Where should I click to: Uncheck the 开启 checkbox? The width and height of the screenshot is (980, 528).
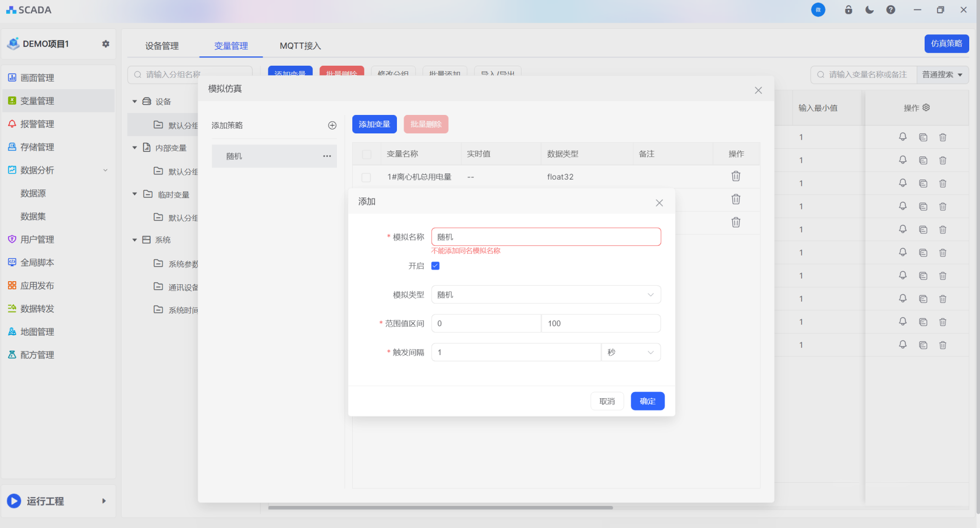click(435, 266)
